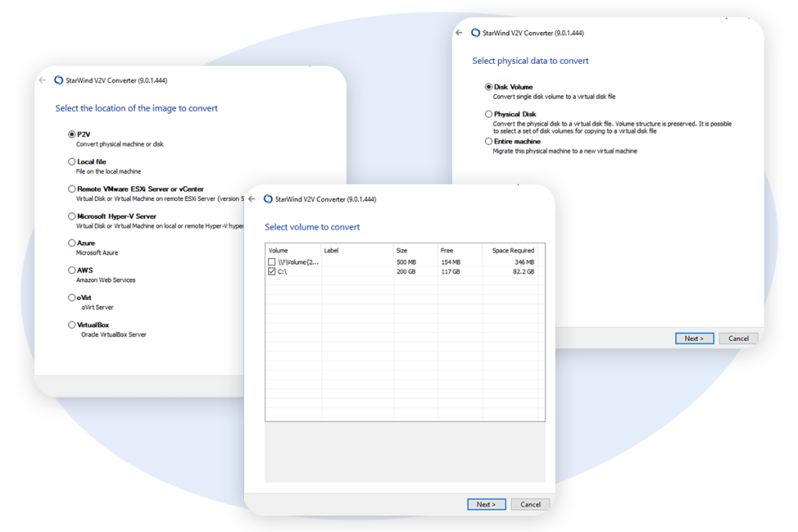
Task: Click back arrow in Select volume window
Action: [x=252, y=199]
